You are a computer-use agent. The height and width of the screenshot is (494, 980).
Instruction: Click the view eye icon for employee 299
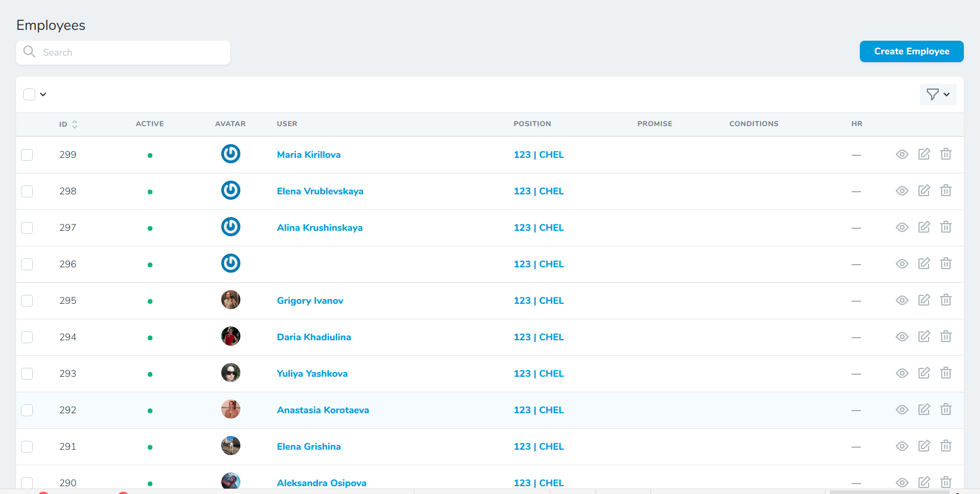click(x=902, y=154)
